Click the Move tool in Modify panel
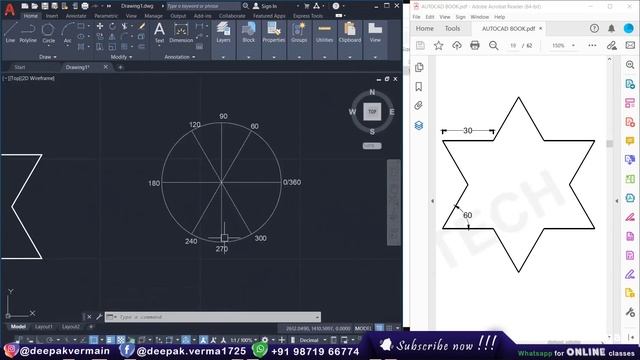640x360 pixels. (x=100, y=26)
